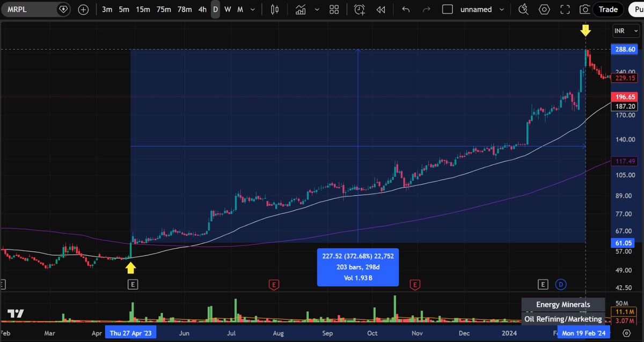Click the Oct label on the time axis
Viewport: 644px width, 342px height.
[372, 333]
